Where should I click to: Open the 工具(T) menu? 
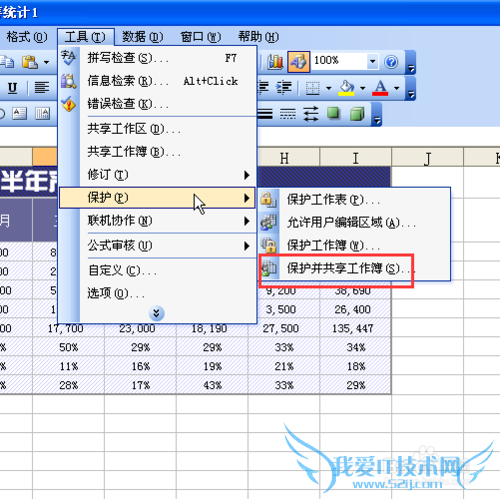(x=86, y=37)
